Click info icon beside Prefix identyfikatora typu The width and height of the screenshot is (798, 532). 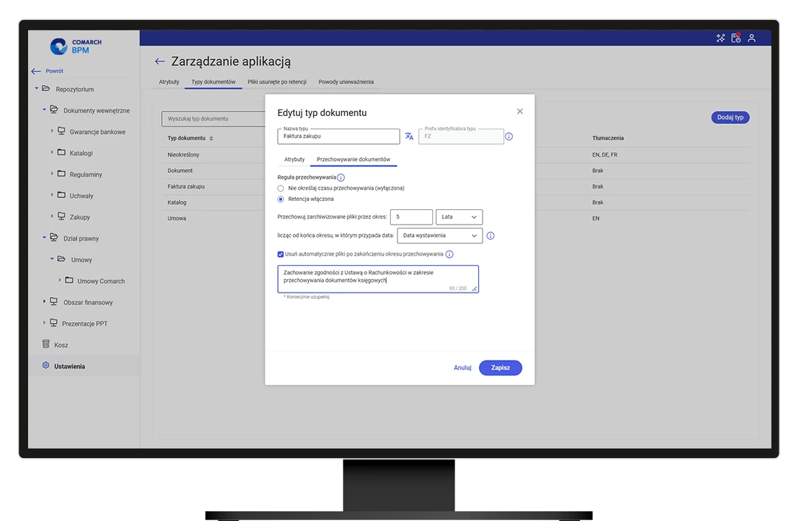click(x=509, y=137)
